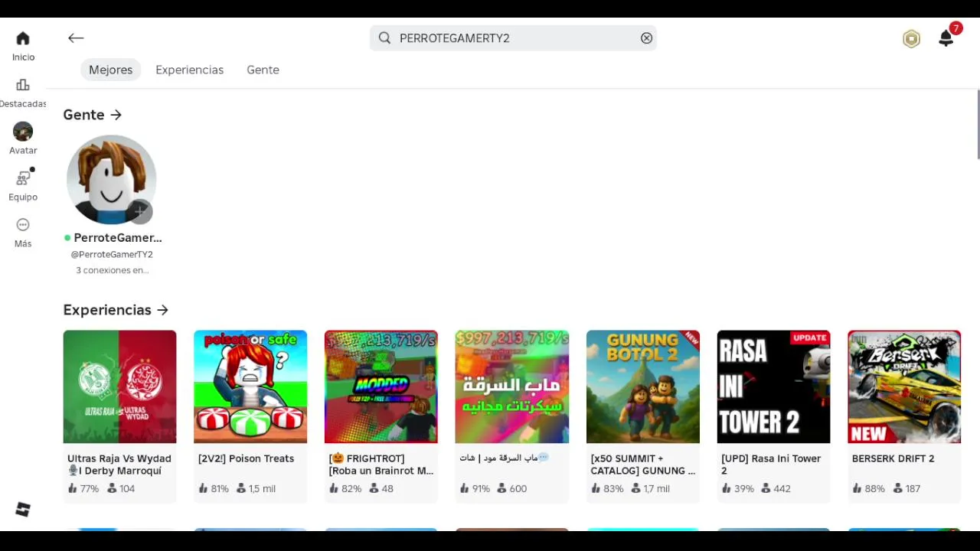
Task: Click the '3 conexiones en...' text
Action: click(113, 270)
